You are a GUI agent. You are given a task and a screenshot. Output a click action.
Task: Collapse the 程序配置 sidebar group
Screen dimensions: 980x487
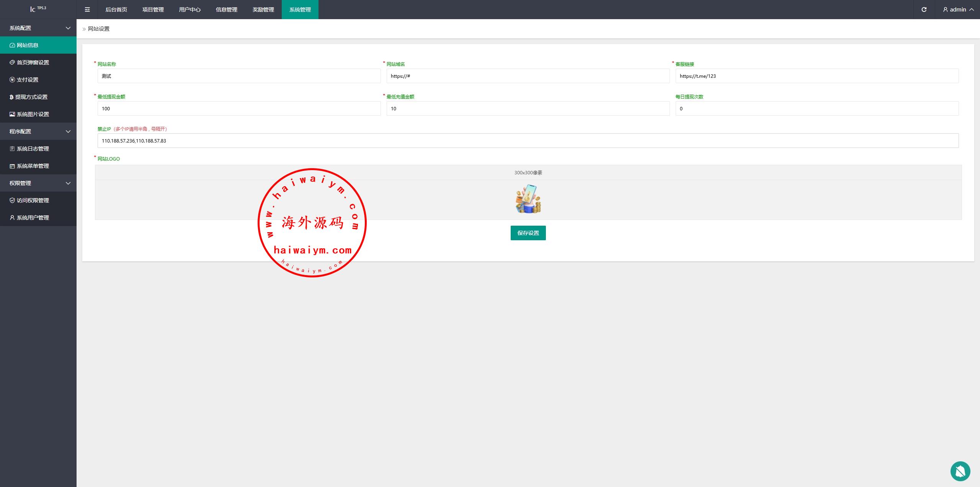click(38, 131)
